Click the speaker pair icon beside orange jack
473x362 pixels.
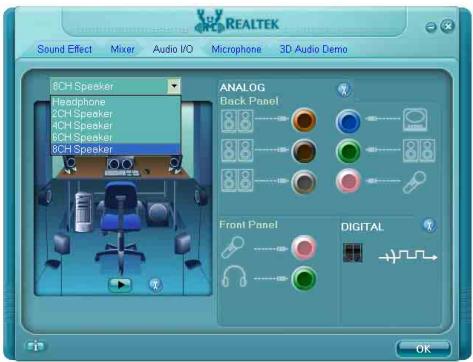[x=237, y=121]
